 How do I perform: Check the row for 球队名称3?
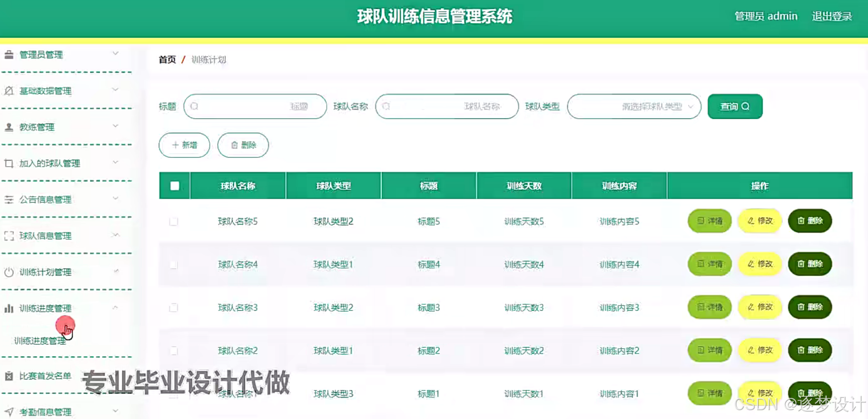(174, 308)
